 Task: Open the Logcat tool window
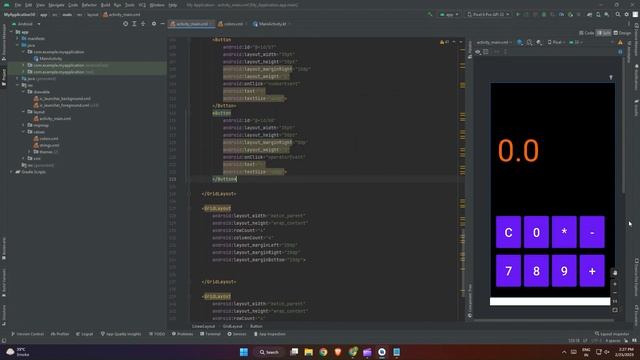85,334
